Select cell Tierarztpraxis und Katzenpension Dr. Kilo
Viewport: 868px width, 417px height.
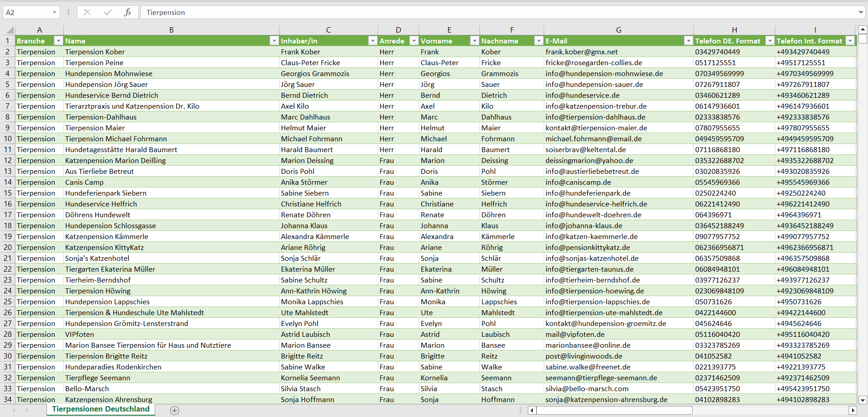(x=171, y=106)
